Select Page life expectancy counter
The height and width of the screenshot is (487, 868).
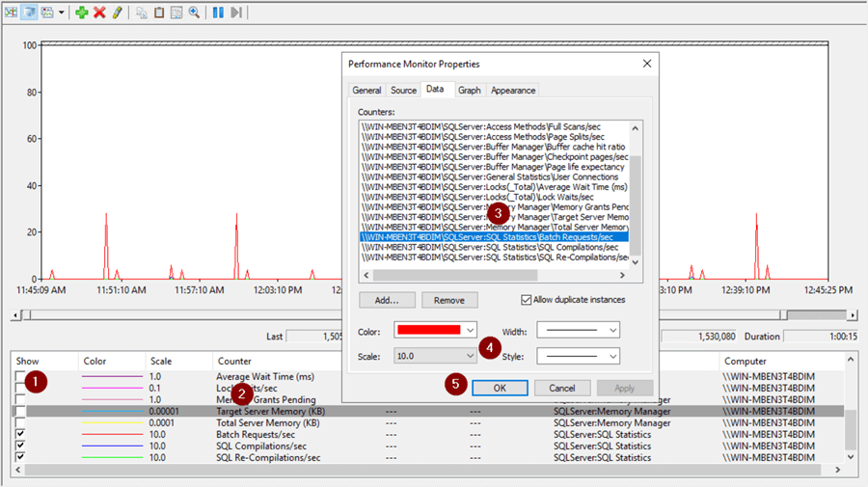click(495, 167)
